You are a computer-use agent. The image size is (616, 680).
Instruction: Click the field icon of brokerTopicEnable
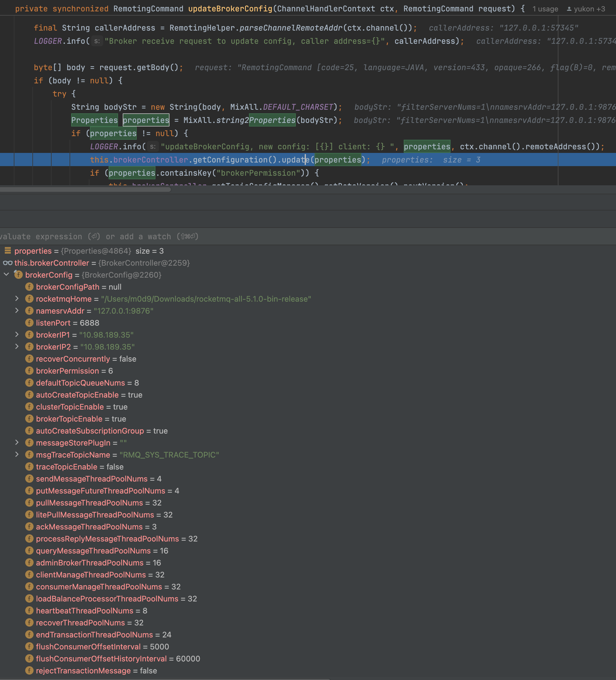click(29, 419)
